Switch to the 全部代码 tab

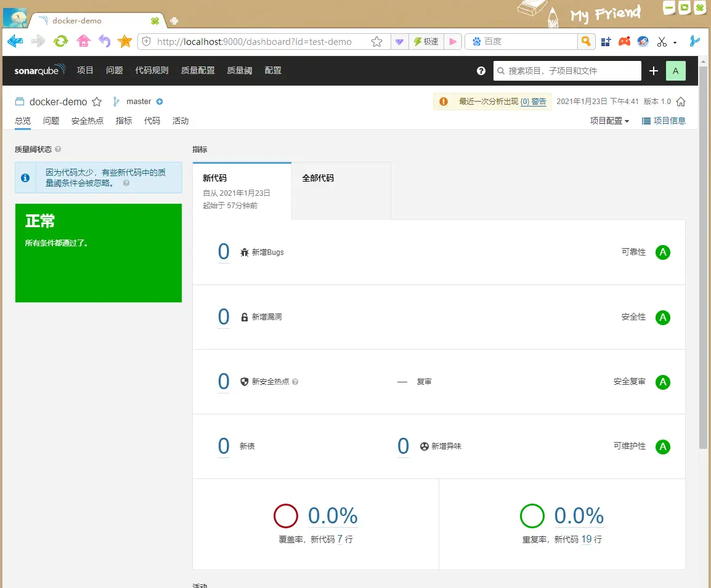coord(318,178)
